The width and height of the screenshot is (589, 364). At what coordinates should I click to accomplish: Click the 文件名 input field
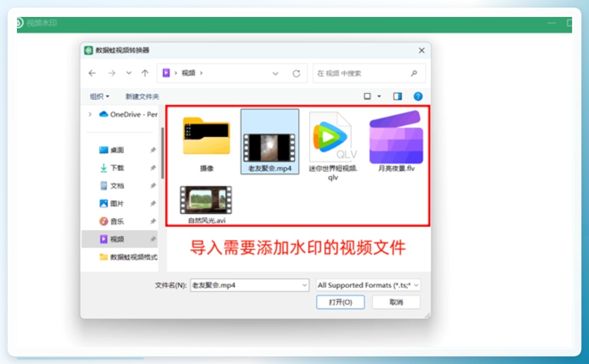[x=249, y=285]
